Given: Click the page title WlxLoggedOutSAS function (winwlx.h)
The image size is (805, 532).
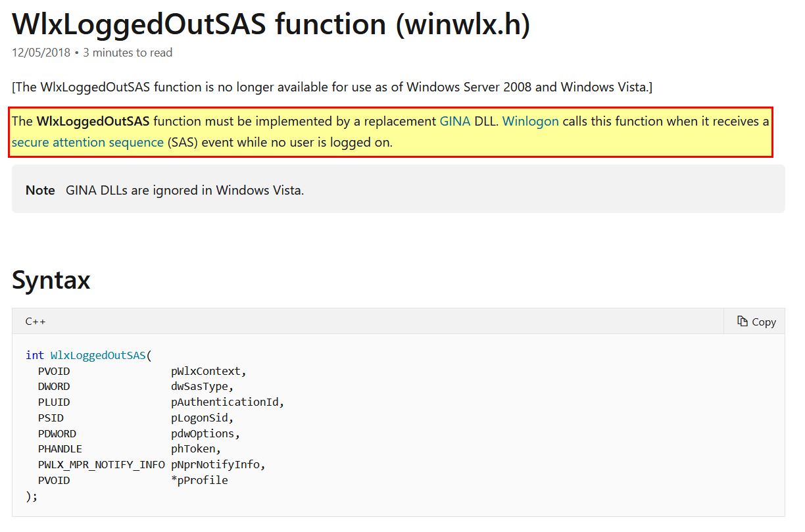Looking at the screenshot, I should coord(271,25).
